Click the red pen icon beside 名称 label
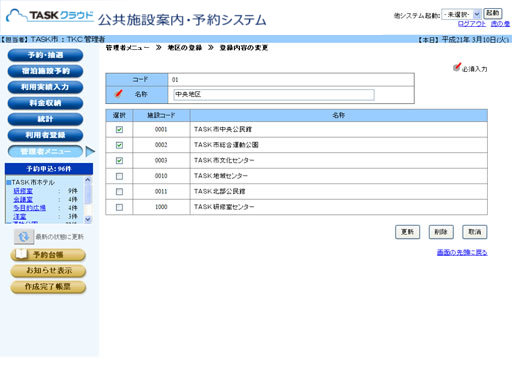Screen dimensions: 512x384 [x=118, y=94]
